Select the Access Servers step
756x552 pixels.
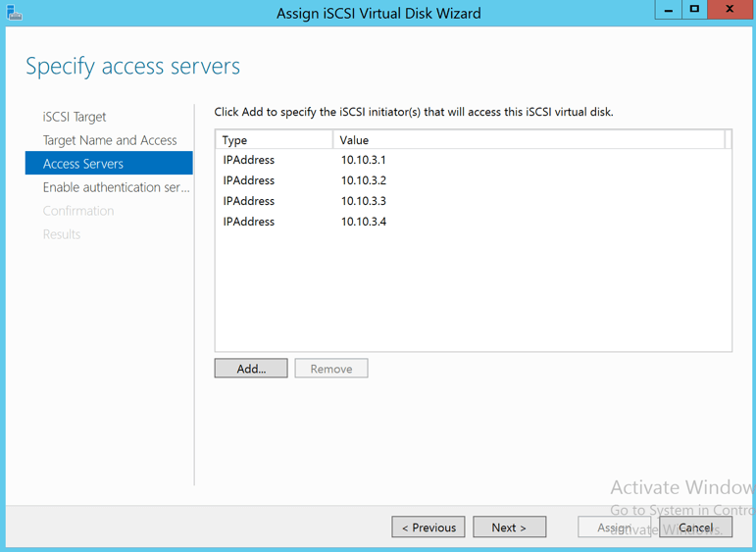coord(83,164)
